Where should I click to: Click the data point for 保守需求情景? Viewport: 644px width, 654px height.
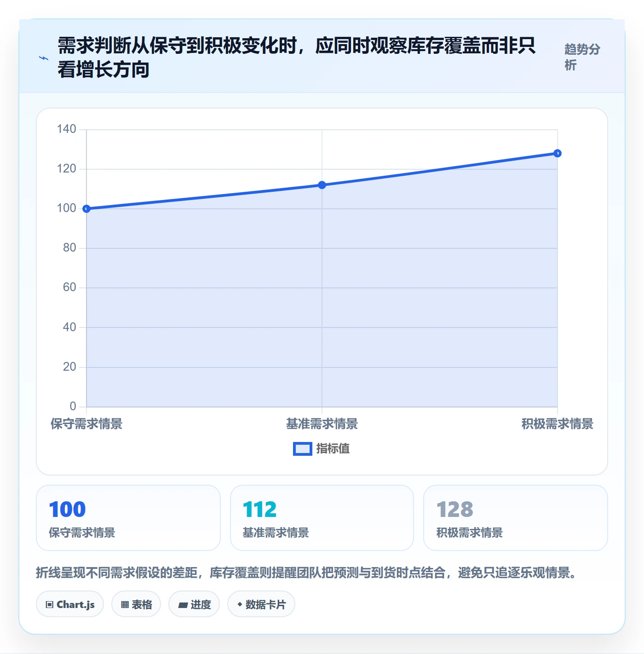[86, 209]
